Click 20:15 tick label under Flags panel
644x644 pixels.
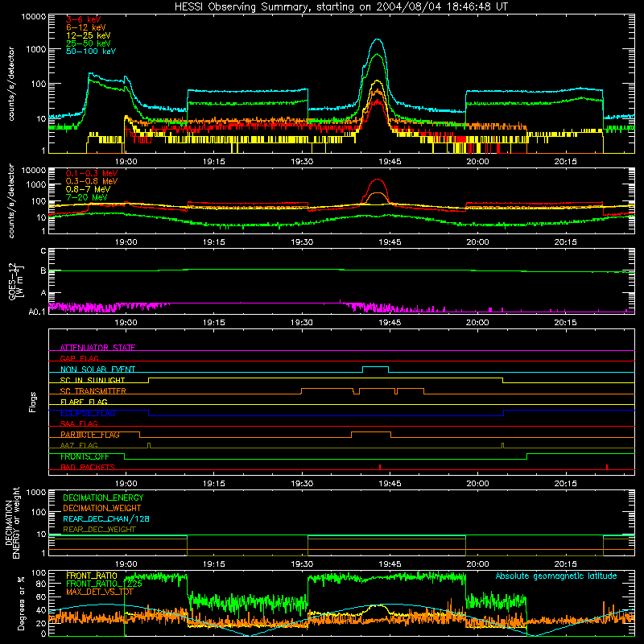[565, 484]
